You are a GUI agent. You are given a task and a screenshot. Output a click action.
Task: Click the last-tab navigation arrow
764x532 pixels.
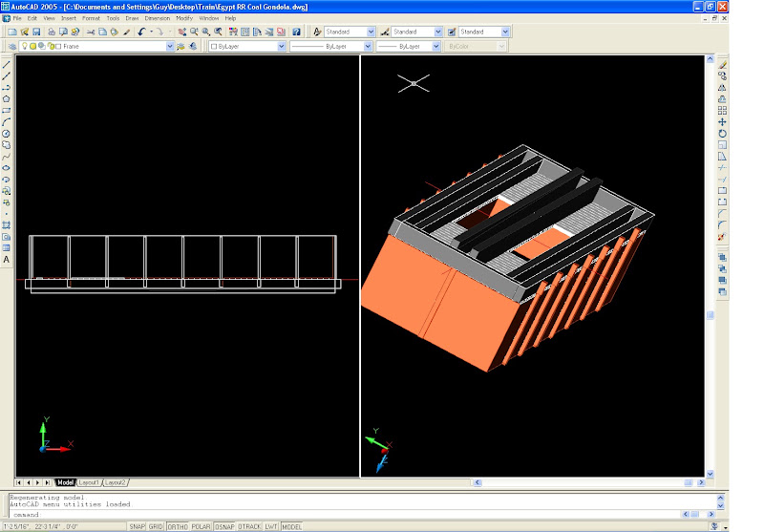tap(47, 482)
